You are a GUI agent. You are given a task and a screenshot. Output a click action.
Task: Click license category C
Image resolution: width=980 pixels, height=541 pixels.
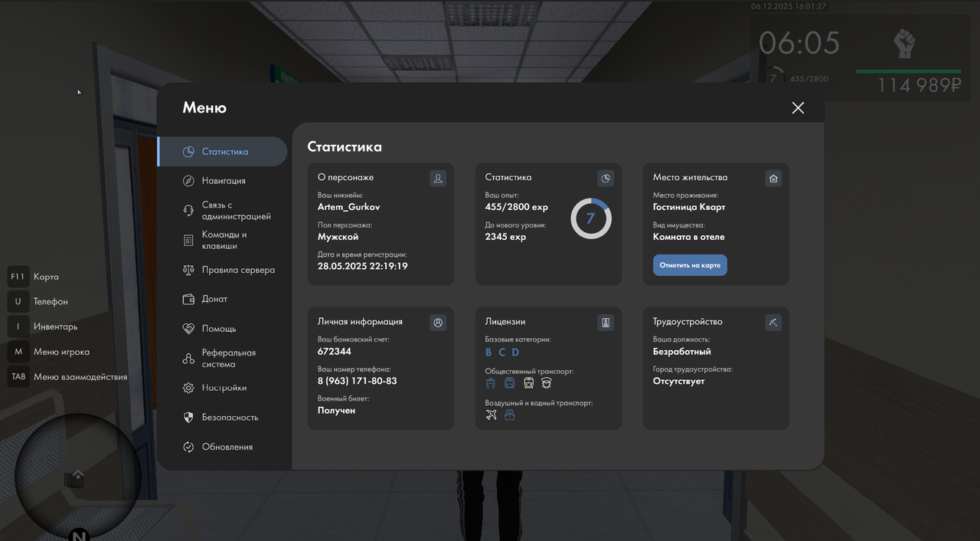point(502,352)
